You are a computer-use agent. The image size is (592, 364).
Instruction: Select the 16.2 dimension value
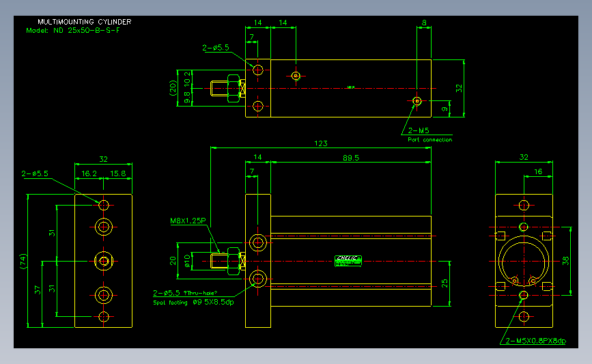(89, 173)
